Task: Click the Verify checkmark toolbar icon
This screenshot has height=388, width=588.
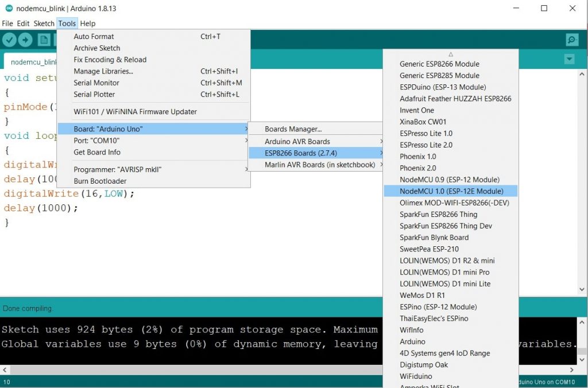Action: [x=9, y=40]
